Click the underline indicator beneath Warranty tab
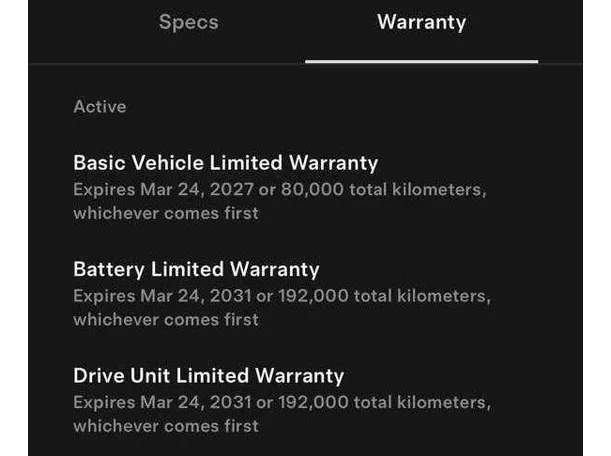Viewport: 611px width, 456px height. click(x=421, y=61)
